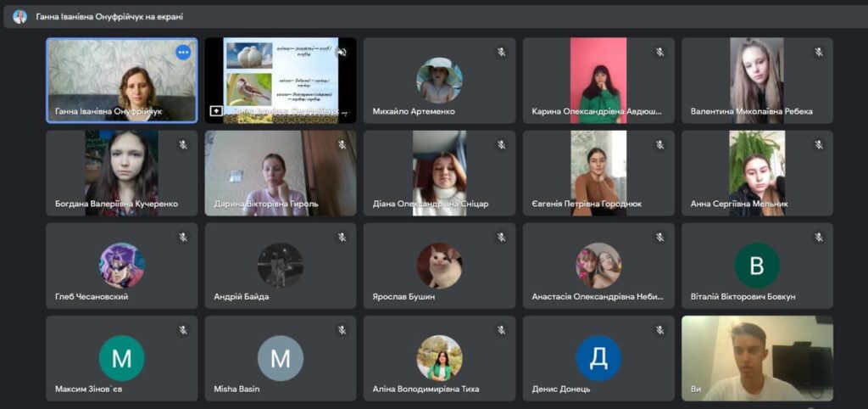This screenshot has height=409, width=868.
Task: Click muted mic icon on Валентина Миколаївна Ребека tile
Action: (819, 53)
